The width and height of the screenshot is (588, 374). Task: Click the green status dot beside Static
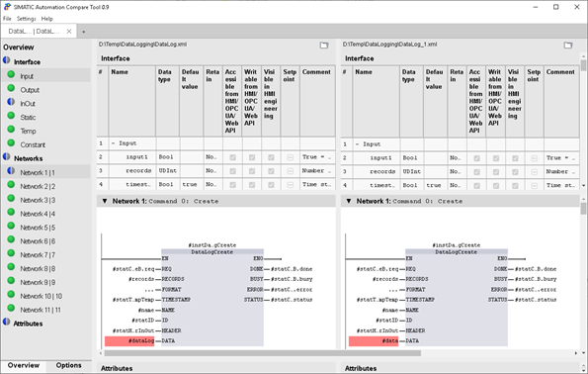[x=11, y=116]
